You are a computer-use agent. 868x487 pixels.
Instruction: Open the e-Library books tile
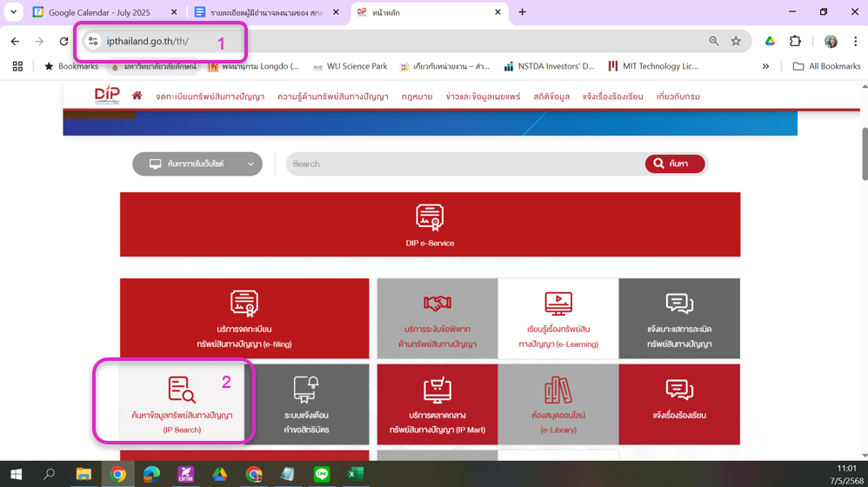pyautogui.click(x=558, y=404)
